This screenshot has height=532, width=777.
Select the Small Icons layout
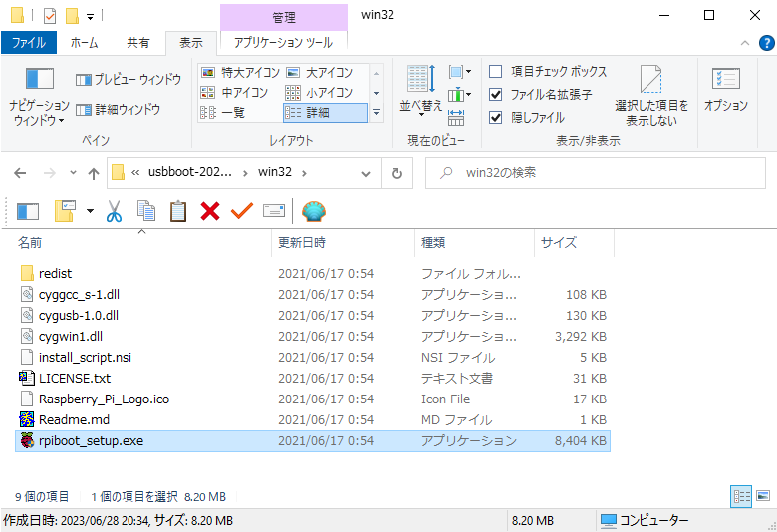pyautogui.click(x=319, y=93)
